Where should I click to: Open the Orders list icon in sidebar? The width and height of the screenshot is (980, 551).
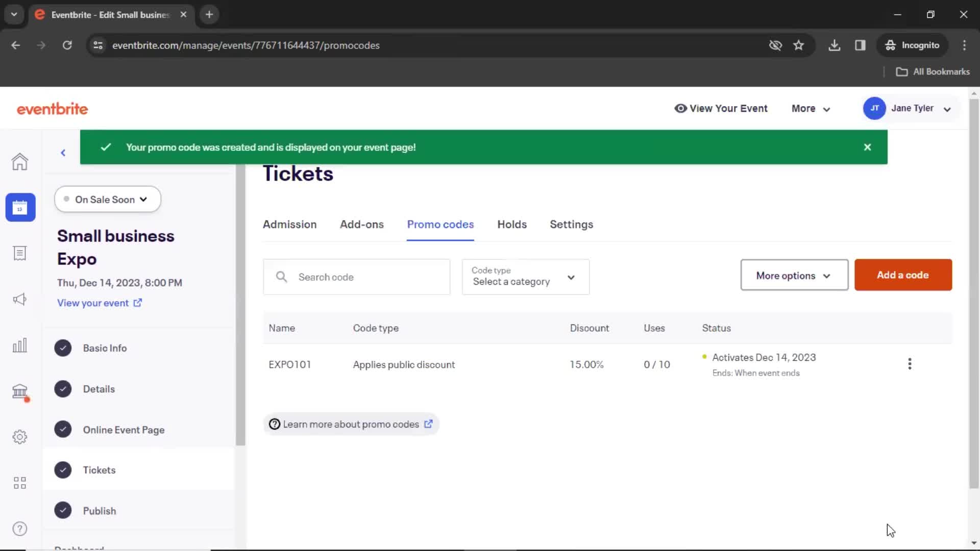pos(20,253)
